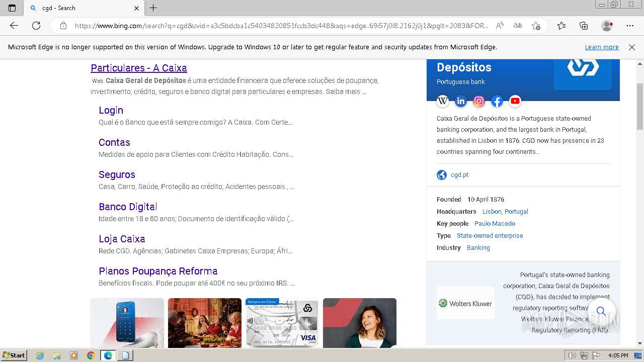This screenshot has height=362, width=644.
Task: Click the scrollbar down arrow
Action: tap(640, 343)
